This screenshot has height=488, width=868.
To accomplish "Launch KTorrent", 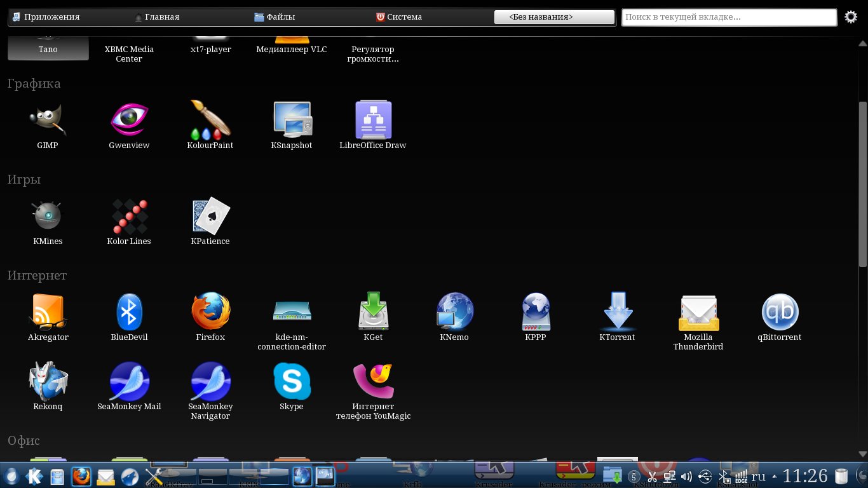I will pos(617,318).
